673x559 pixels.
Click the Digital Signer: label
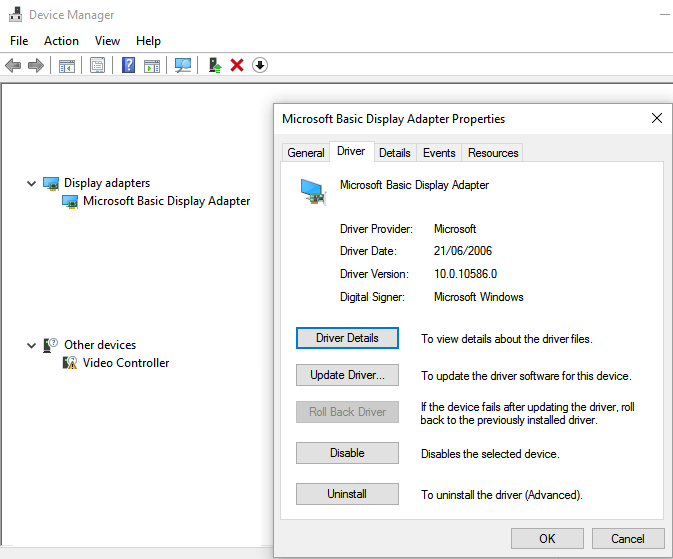[x=372, y=297]
